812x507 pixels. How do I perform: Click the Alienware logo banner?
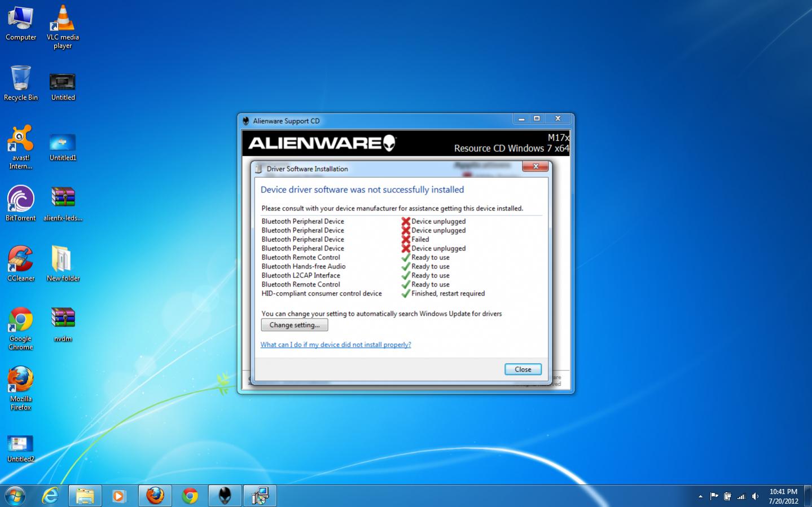pyautogui.click(x=322, y=143)
